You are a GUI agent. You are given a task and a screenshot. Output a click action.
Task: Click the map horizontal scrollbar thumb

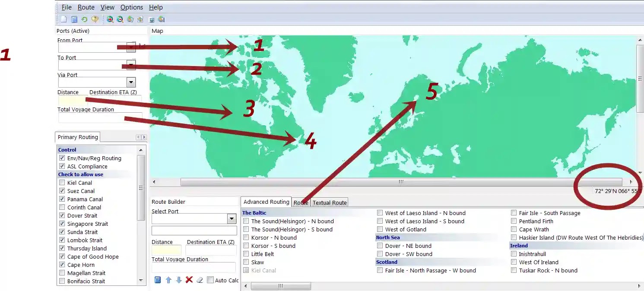coord(401,182)
